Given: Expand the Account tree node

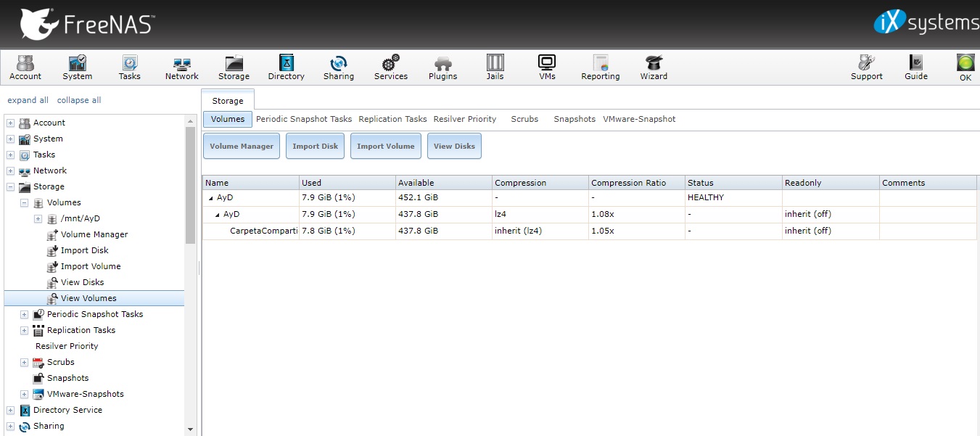Looking at the screenshot, I should (x=10, y=123).
